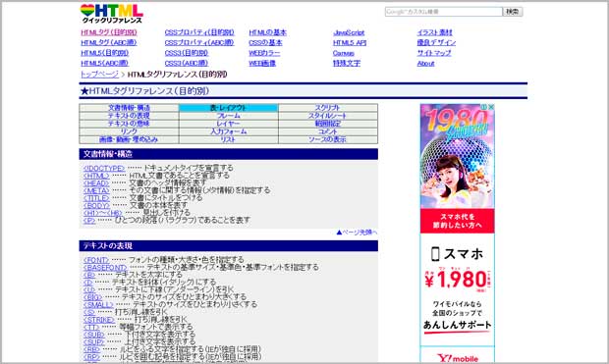This screenshot has width=609, height=364.
Task: Jump to 文書情報・構造 in the category table
Action: (x=129, y=108)
